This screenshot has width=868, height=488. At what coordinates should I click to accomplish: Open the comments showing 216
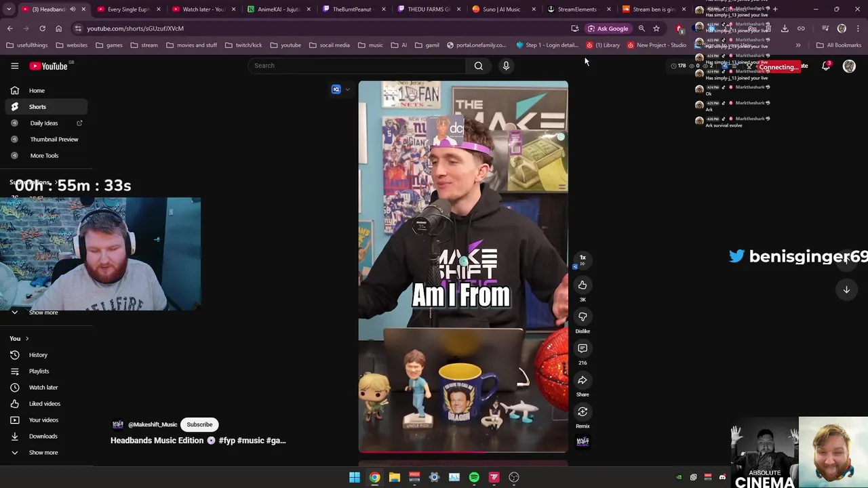point(583,348)
